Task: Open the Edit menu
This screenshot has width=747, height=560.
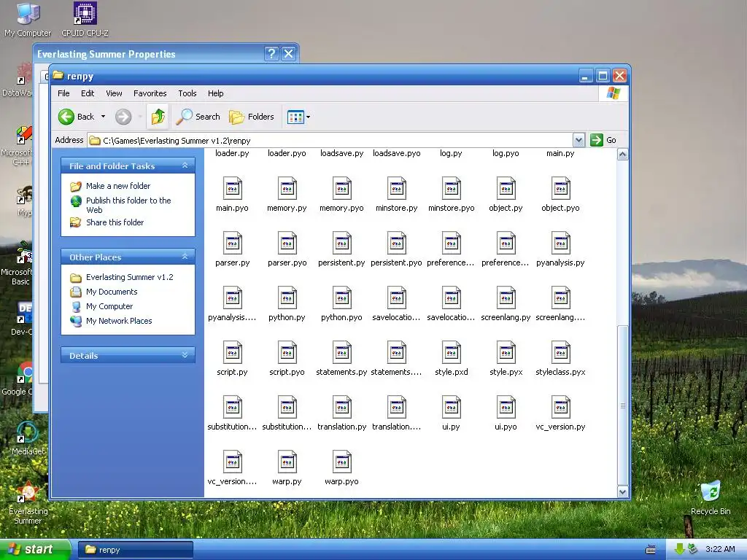Action: (x=88, y=93)
